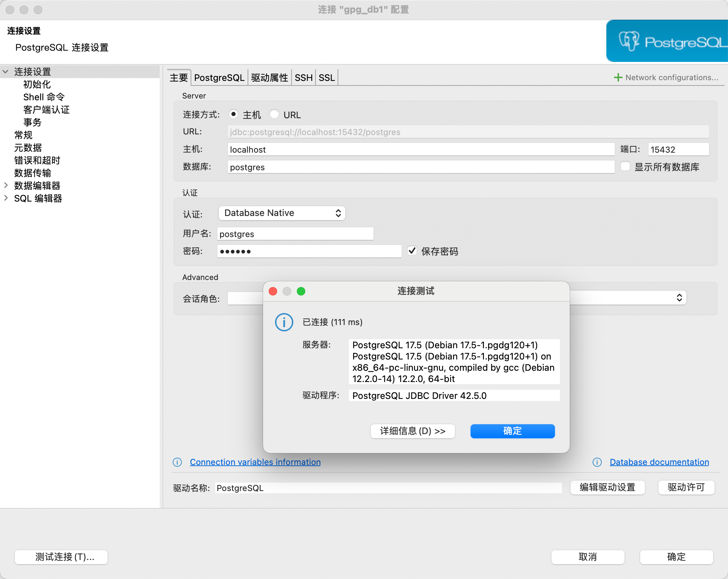Switch to the 主要 tab
The width and height of the screenshot is (728, 579).
pyautogui.click(x=179, y=77)
